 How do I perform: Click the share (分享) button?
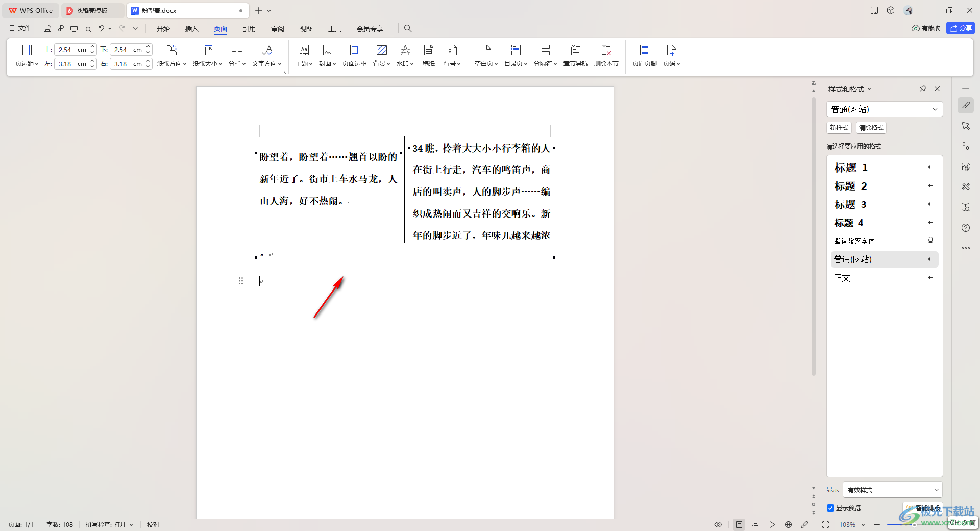[961, 28]
